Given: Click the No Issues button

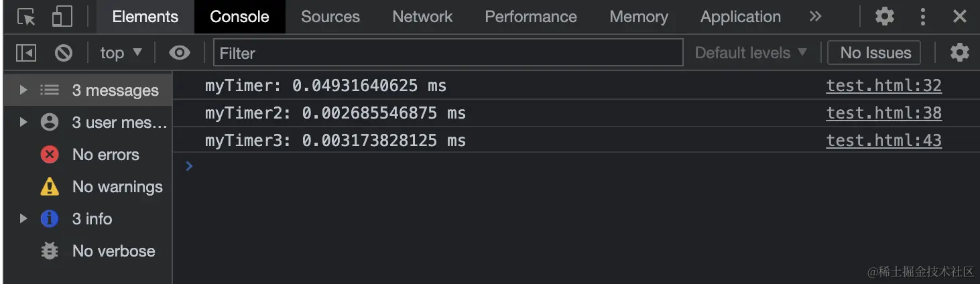Looking at the screenshot, I should point(875,52).
